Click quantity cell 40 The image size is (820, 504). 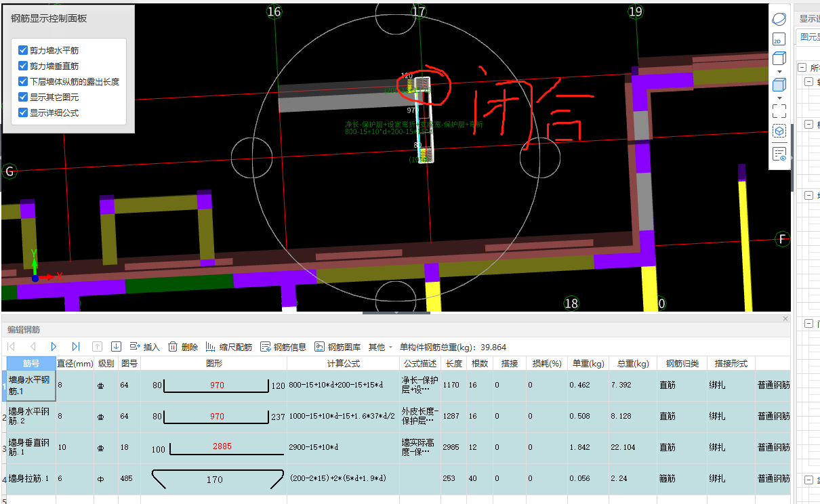tap(478, 479)
